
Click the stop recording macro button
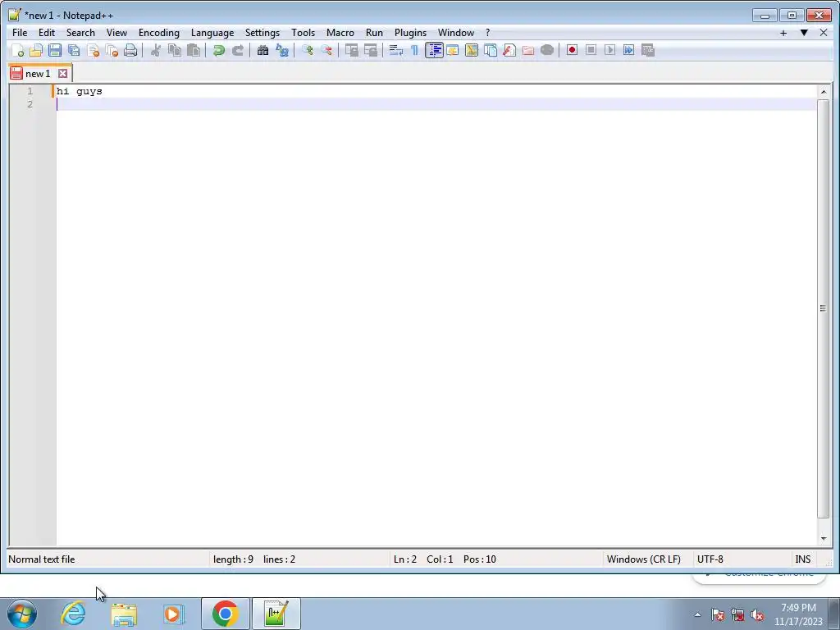591,50
